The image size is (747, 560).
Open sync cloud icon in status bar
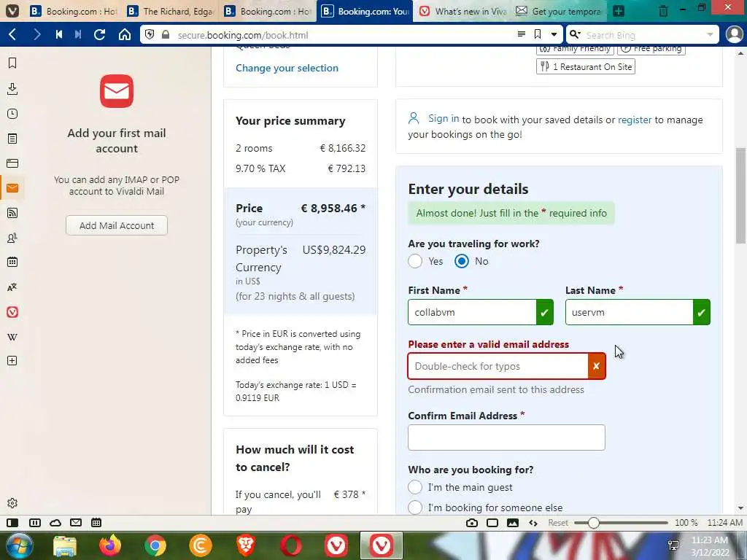point(55,523)
